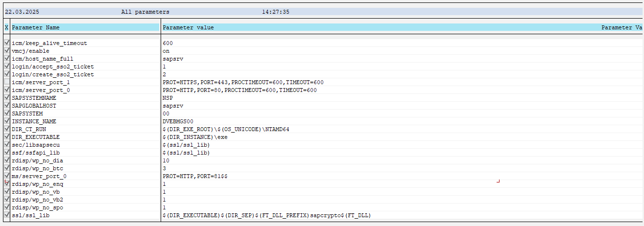Click the sec/libsapsecu parameter name
The image size is (644, 226).
coord(36,145)
